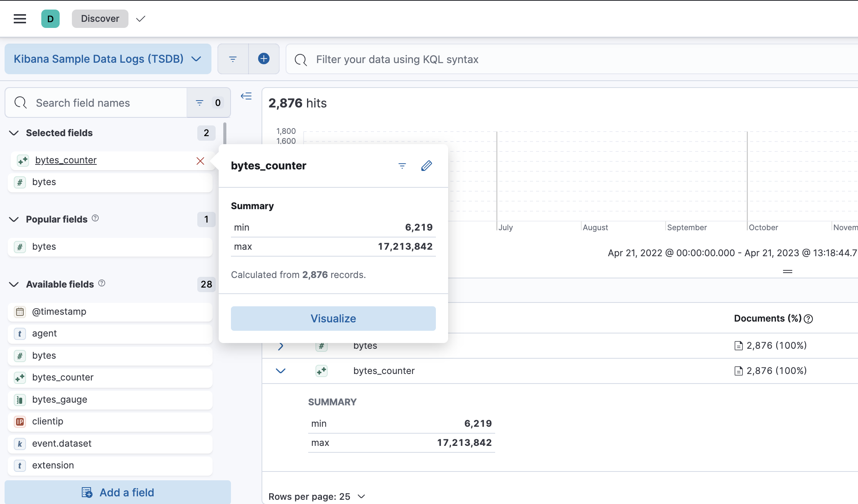The height and width of the screenshot is (504, 858).
Task: Click the Visualize button in the bytes_counter popup
Action: 333,318
